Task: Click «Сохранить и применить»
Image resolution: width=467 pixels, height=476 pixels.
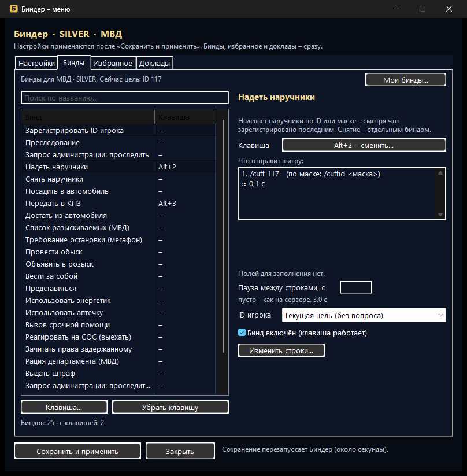Action: point(77,451)
